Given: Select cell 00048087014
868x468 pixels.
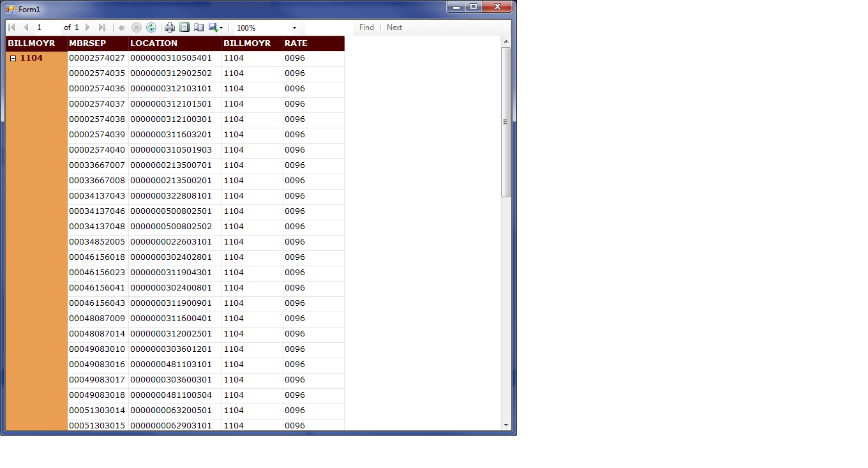Looking at the screenshot, I should click(98, 334).
